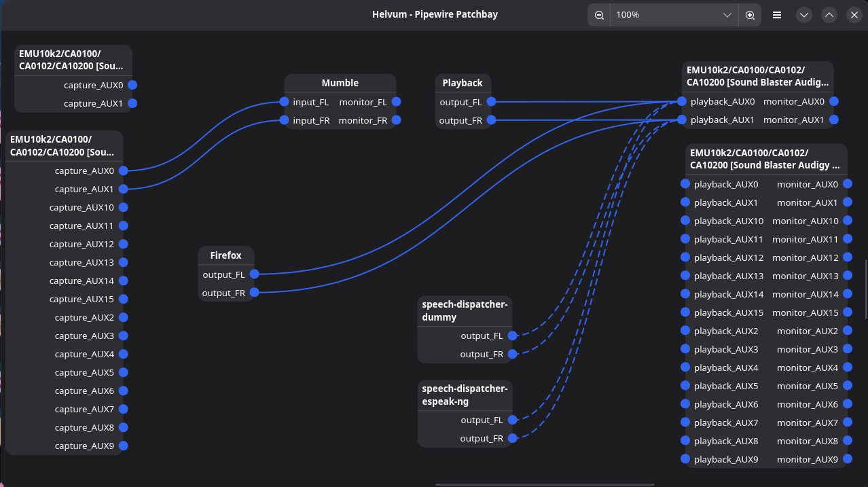Select the Mumble node title

340,83
